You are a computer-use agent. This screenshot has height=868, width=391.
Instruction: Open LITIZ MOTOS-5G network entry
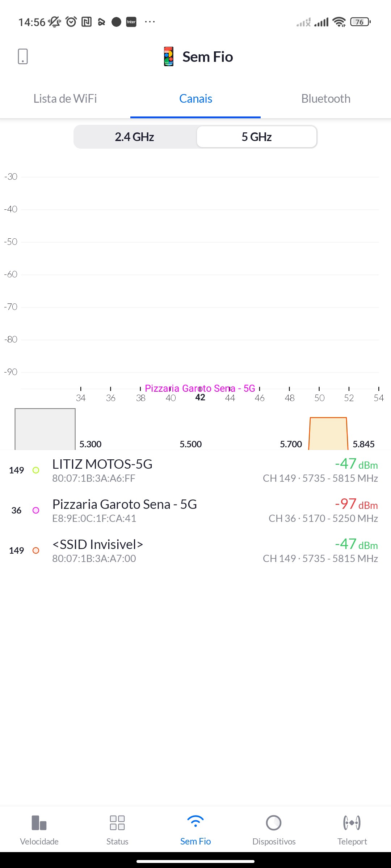[x=195, y=470]
